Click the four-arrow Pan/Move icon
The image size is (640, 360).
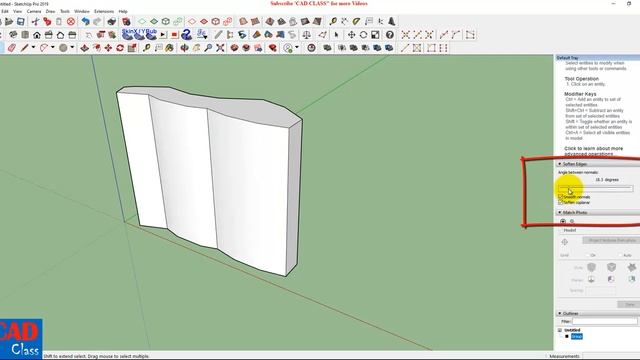[351, 35]
